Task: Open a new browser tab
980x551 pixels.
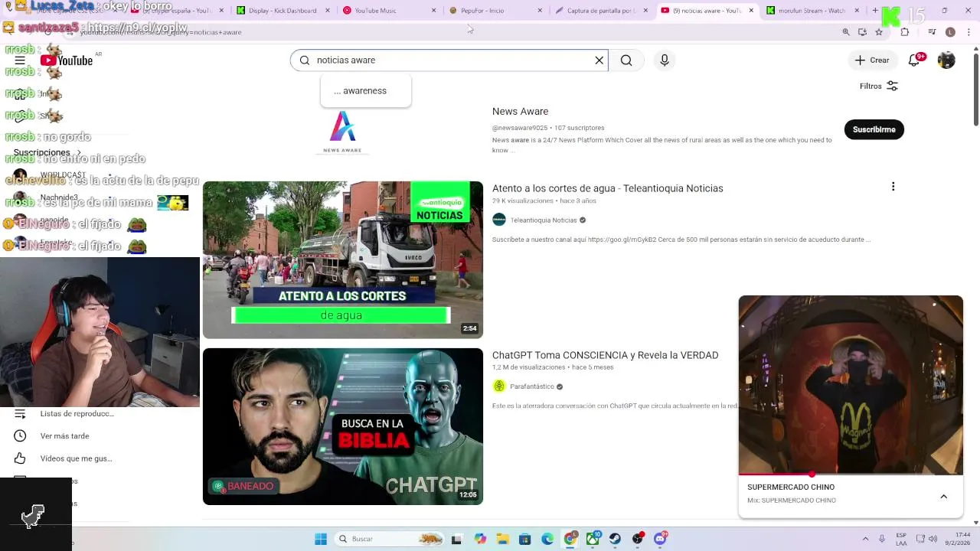Action: [x=875, y=11]
